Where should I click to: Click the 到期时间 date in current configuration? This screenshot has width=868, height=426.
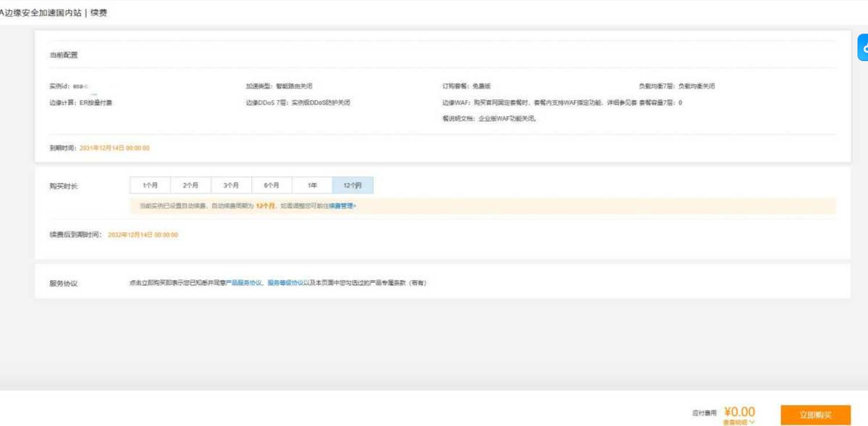(114, 148)
